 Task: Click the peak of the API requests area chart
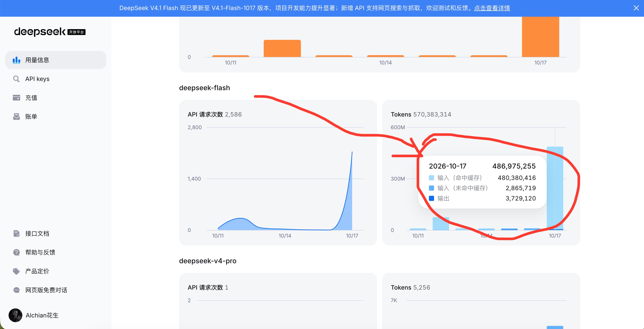352,152
